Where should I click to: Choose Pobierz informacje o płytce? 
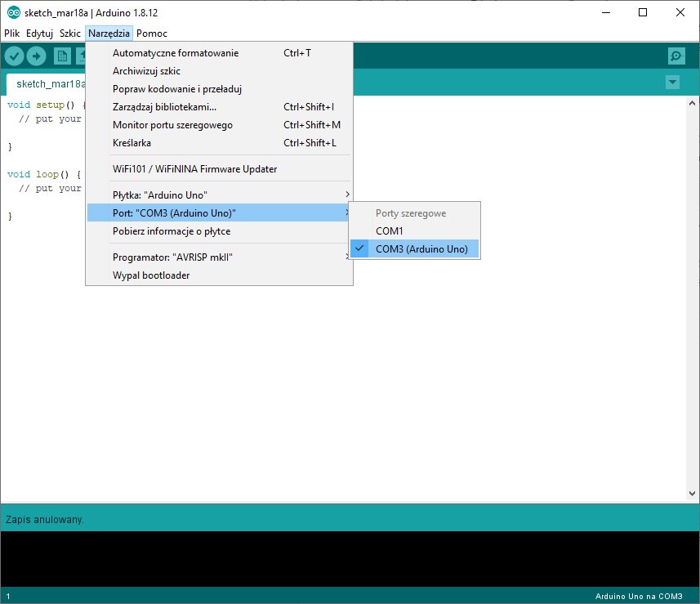coord(219,231)
